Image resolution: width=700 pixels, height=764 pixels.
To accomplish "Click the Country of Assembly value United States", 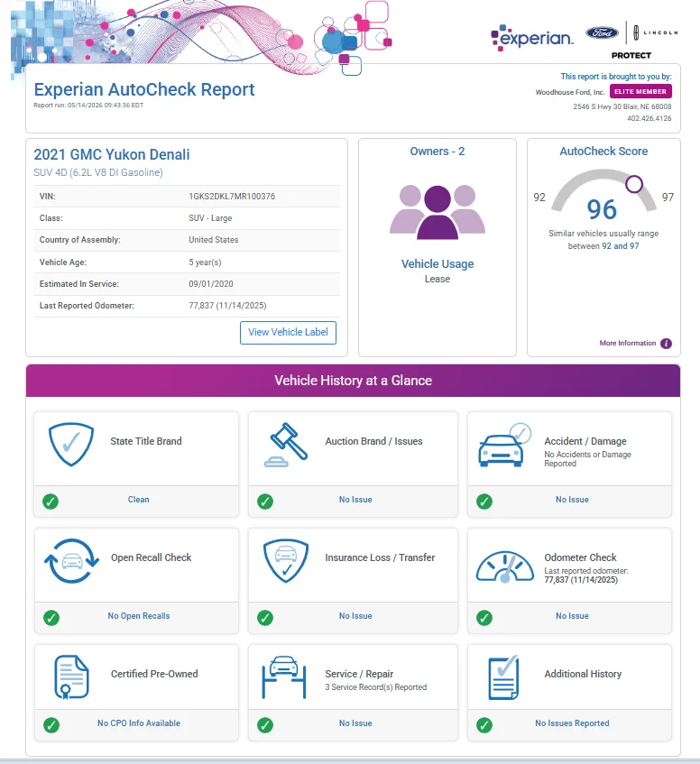I will (214, 240).
